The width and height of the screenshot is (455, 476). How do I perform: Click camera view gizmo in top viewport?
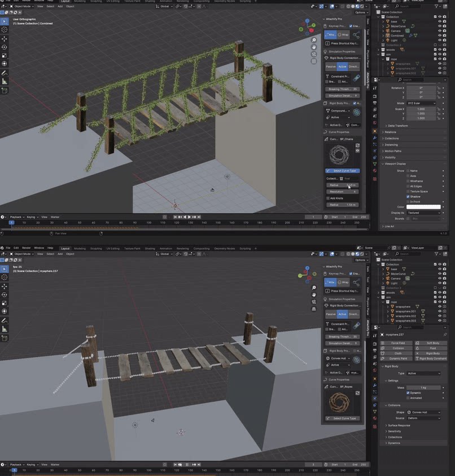314,54
